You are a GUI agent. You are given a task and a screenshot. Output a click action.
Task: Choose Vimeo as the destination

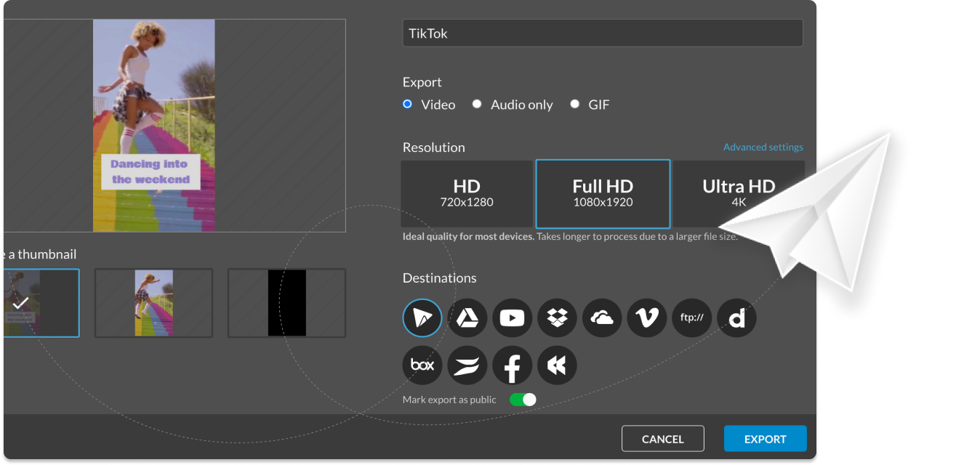click(x=647, y=318)
